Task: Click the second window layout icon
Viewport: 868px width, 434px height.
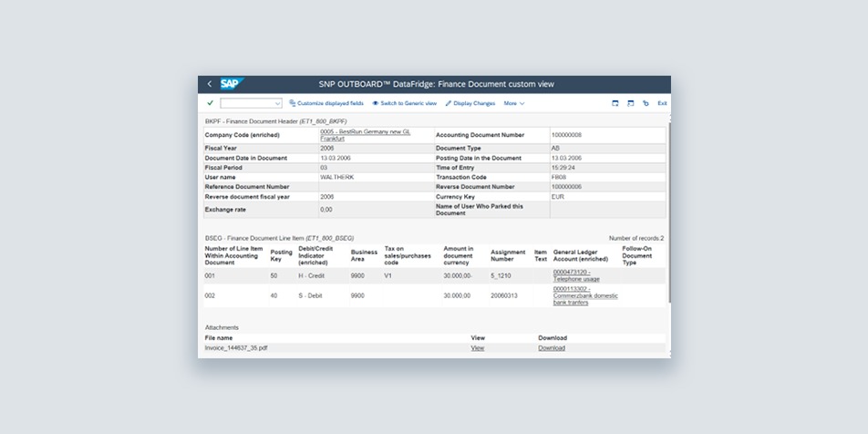Action: click(631, 104)
